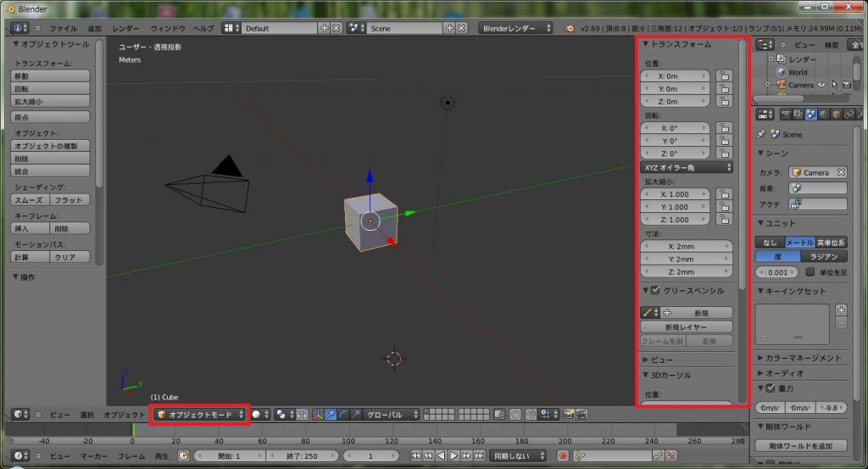Open the Render properties tab icon

click(x=786, y=114)
